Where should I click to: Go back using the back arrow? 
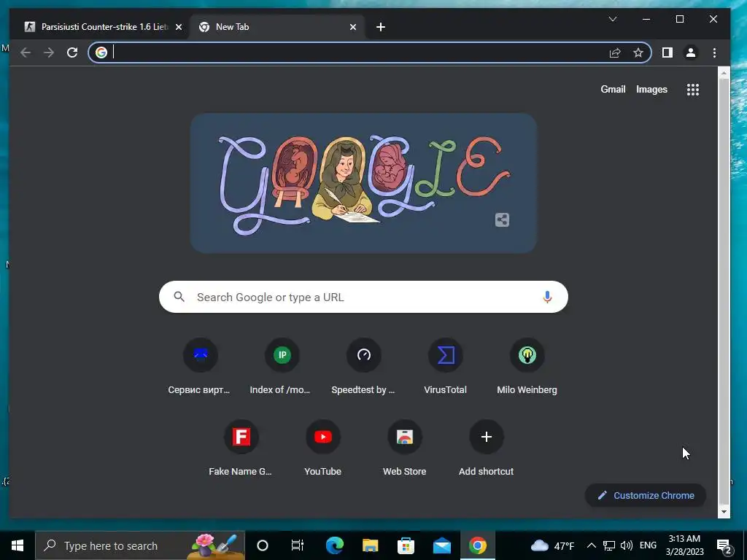26,52
